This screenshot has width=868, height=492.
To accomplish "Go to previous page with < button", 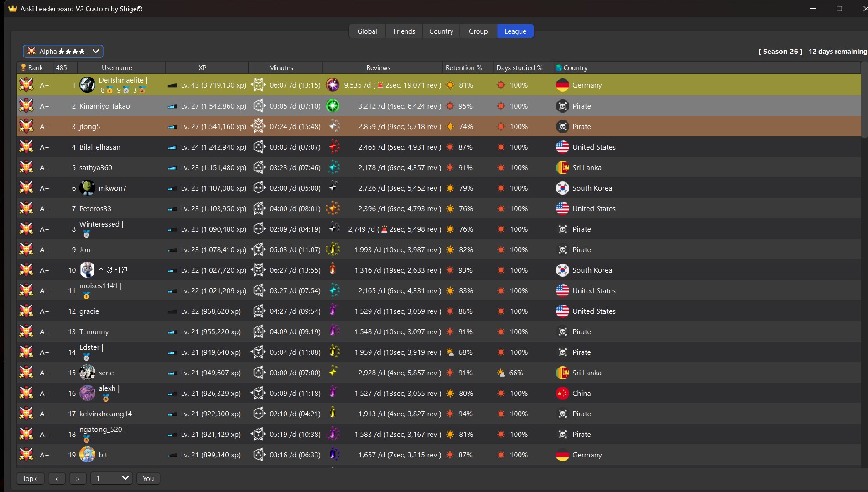I will point(57,478).
